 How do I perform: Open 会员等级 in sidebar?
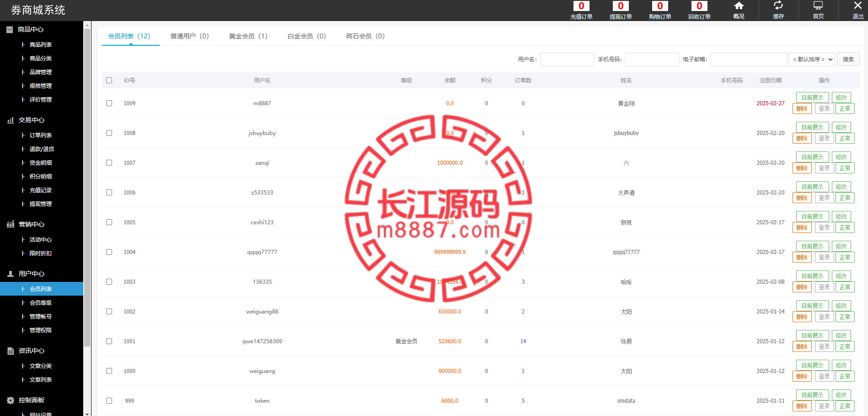click(41, 303)
